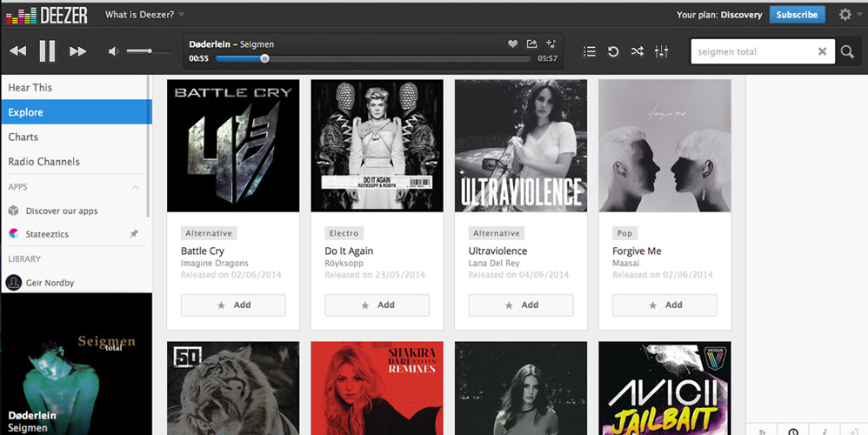Collapse the APPS section
The image size is (868, 435).
(135, 187)
